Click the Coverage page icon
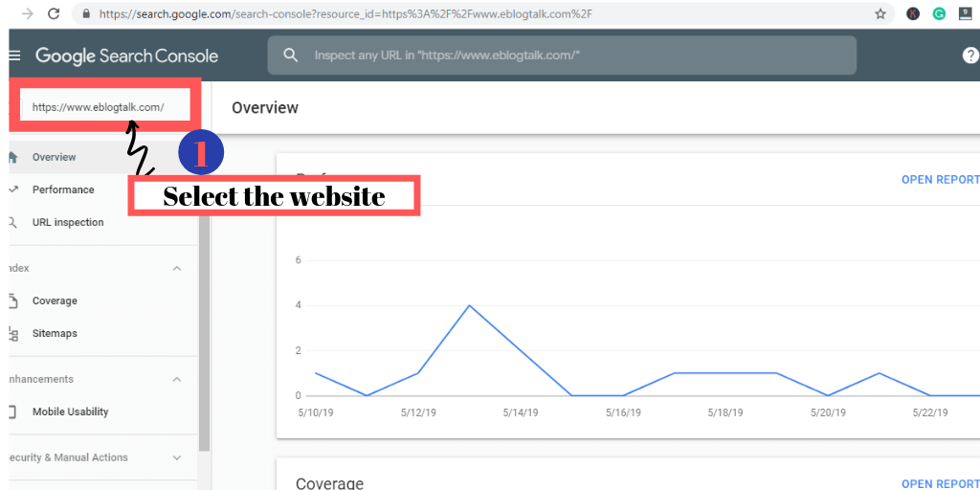Viewport: 980px width, 490px height. pos(12,301)
